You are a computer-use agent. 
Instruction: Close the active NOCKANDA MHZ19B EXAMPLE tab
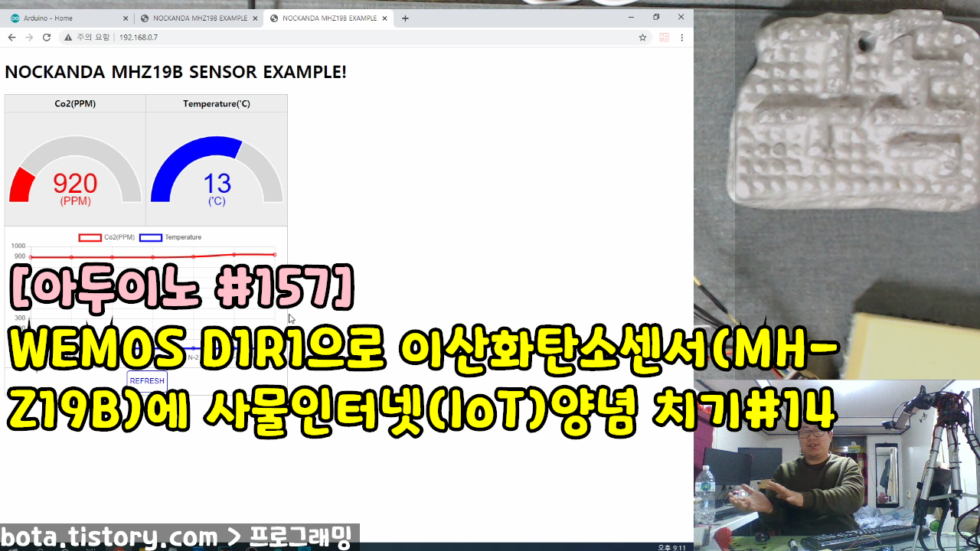pyautogui.click(x=384, y=18)
